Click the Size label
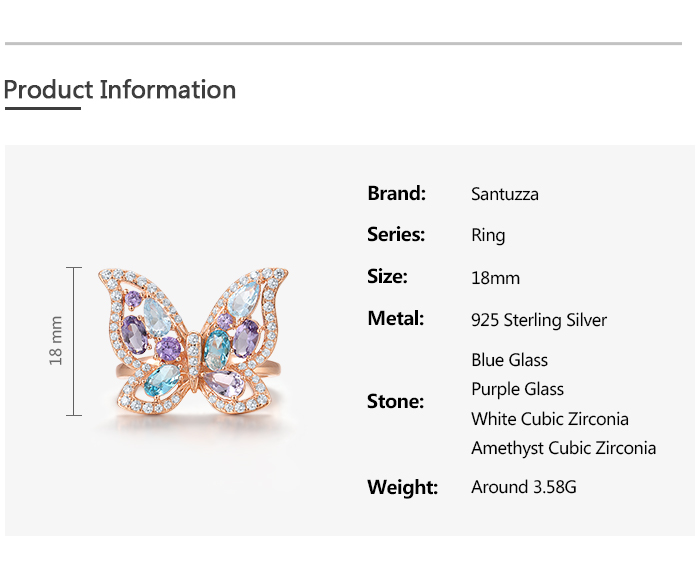 (388, 277)
